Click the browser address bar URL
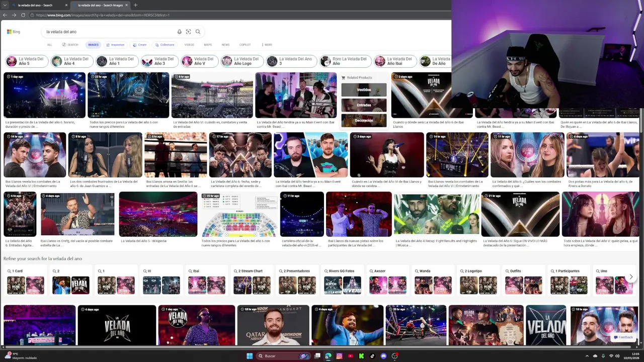 click(103, 15)
